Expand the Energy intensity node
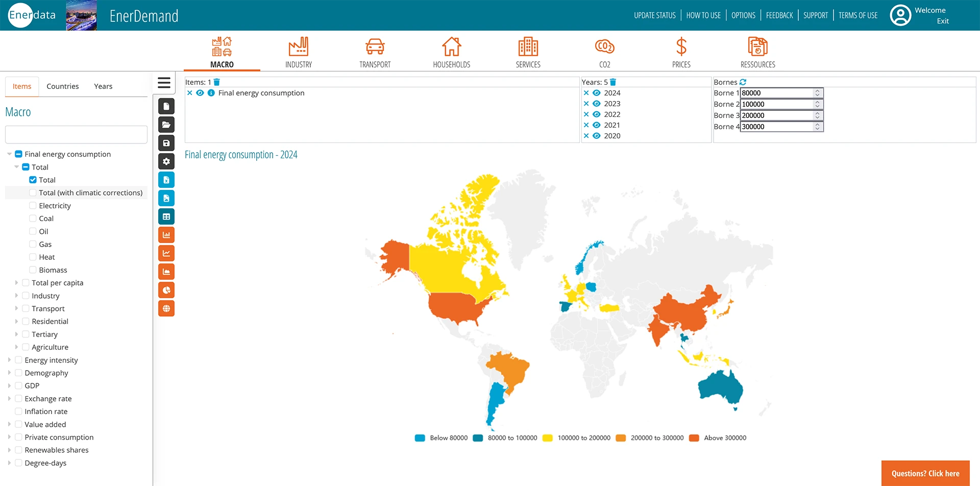The height and width of the screenshot is (486, 980). [x=9, y=360]
